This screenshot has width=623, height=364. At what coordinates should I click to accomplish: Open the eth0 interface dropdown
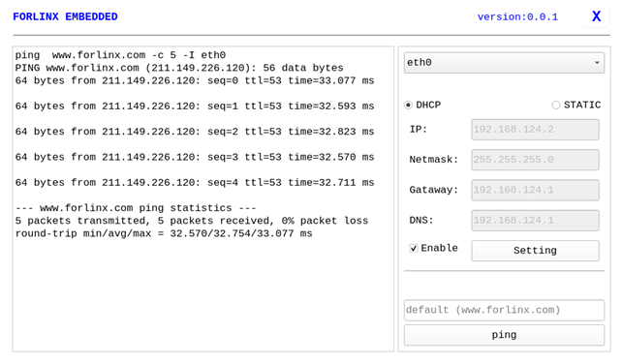pos(504,63)
